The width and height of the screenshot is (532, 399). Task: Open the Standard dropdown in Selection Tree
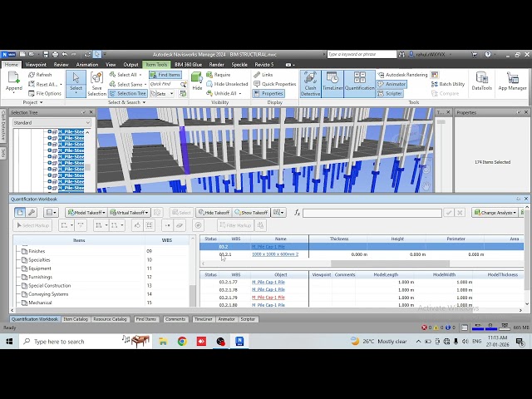pyautogui.click(x=52, y=122)
